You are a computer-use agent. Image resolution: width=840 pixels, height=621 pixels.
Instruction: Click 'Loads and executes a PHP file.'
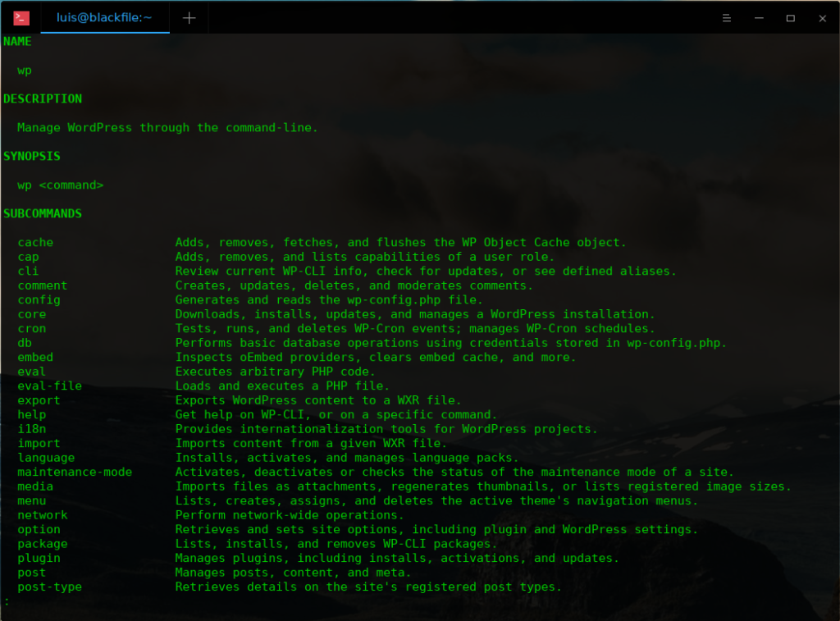click(282, 386)
